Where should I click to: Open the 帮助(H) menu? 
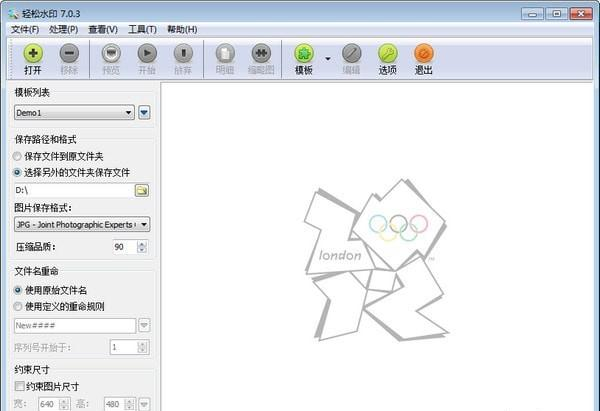182,29
